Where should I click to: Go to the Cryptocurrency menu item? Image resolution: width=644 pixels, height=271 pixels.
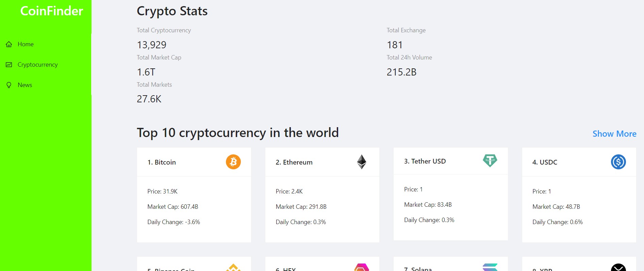(37, 65)
